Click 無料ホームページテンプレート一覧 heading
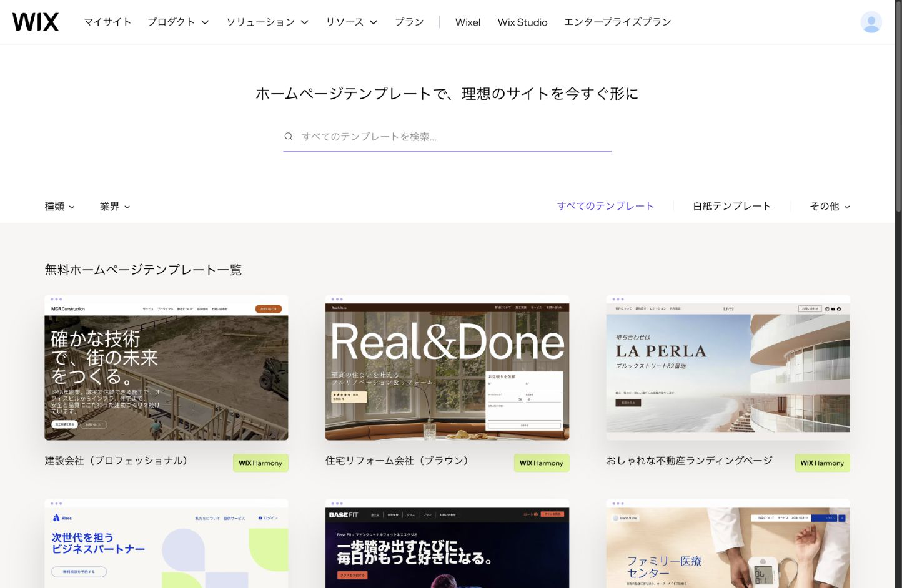Viewport: 902px width, 588px height. [x=143, y=270]
